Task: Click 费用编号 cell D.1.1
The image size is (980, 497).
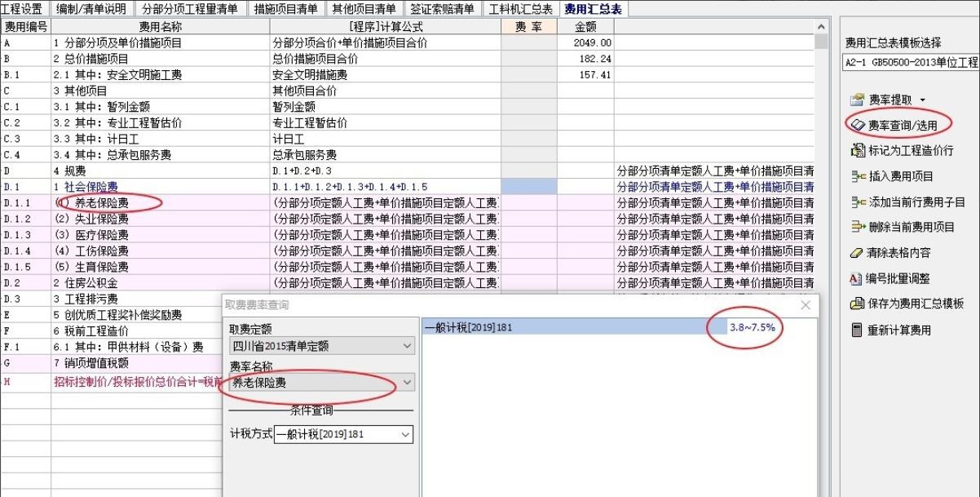Action: [24, 202]
